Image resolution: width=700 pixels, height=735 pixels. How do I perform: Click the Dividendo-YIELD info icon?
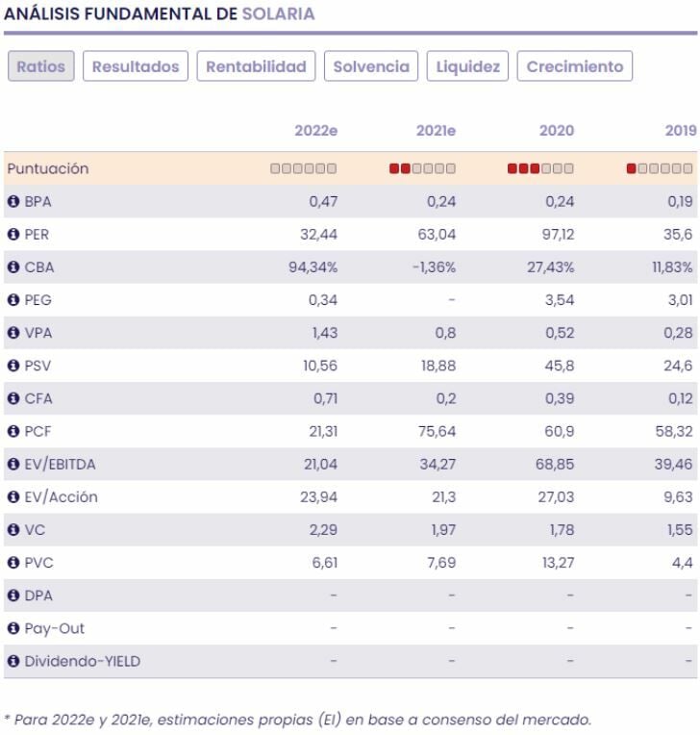tap(13, 661)
